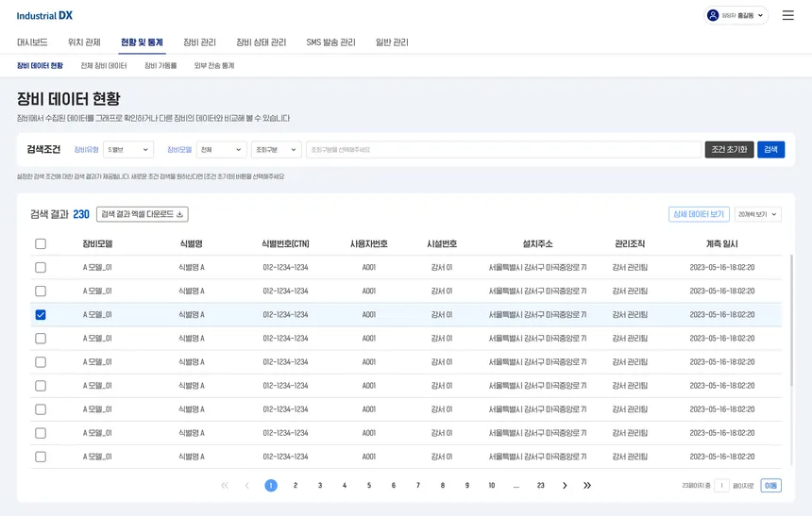This screenshot has width=812, height=516.
Task: Go to page 4 in pagination
Action: click(x=345, y=486)
